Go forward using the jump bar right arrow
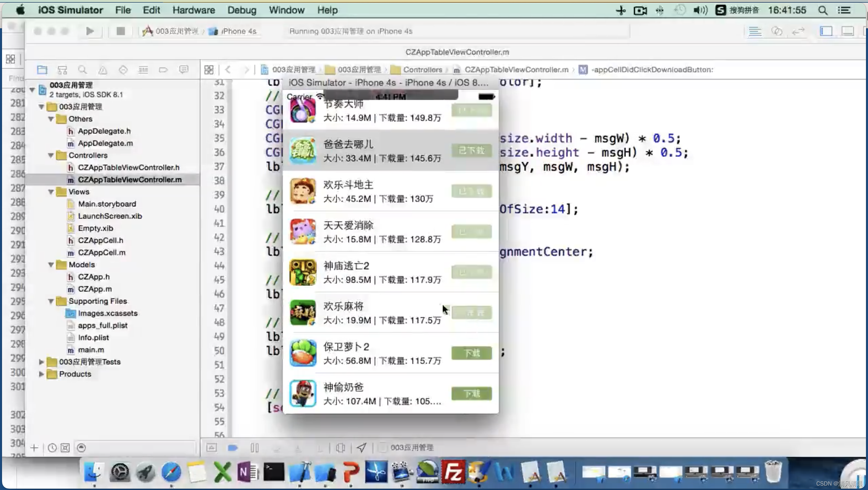 click(x=246, y=70)
